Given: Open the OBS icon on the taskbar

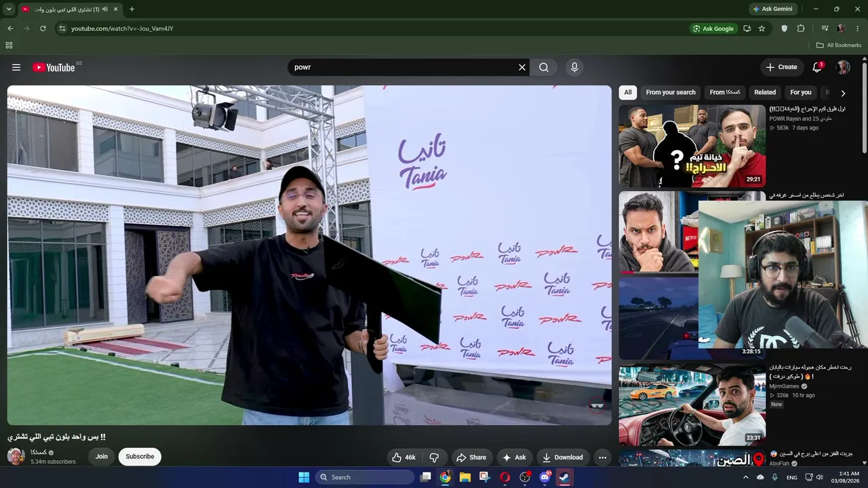Looking at the screenshot, I should [525, 477].
